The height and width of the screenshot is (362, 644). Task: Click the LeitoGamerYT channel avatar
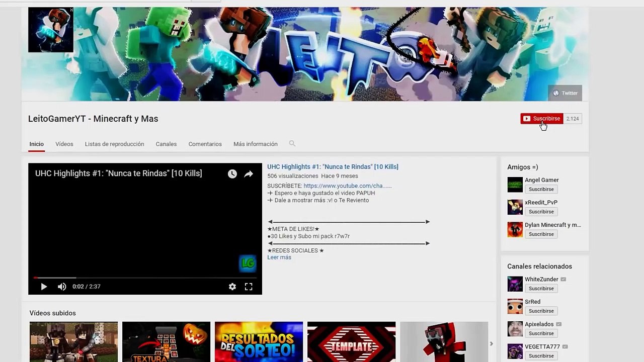pyautogui.click(x=51, y=30)
